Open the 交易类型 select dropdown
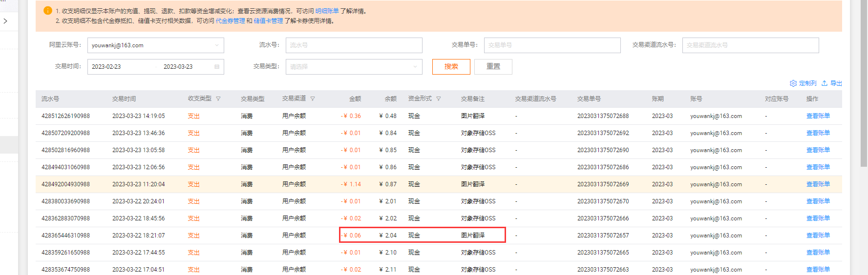The width and height of the screenshot is (868, 275). tap(354, 67)
